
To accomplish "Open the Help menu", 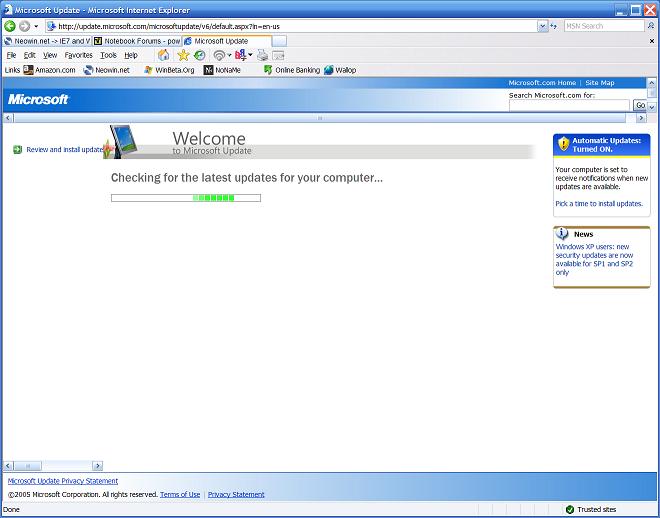I will (x=131, y=55).
